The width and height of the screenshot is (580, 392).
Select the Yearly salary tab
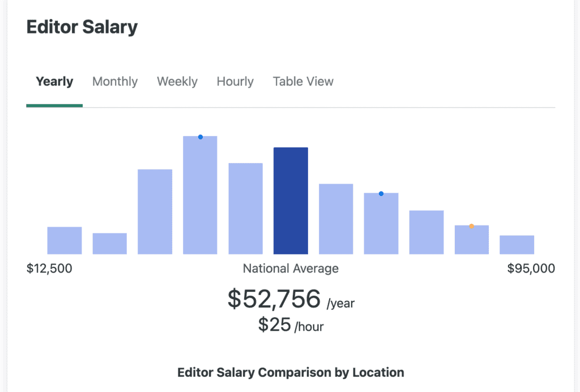pyautogui.click(x=54, y=82)
